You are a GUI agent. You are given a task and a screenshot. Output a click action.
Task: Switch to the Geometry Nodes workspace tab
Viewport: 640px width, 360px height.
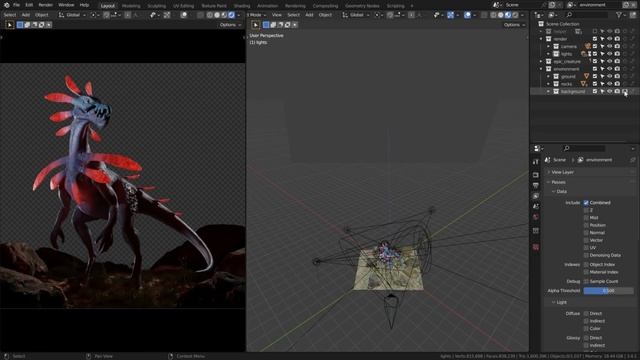(x=362, y=6)
